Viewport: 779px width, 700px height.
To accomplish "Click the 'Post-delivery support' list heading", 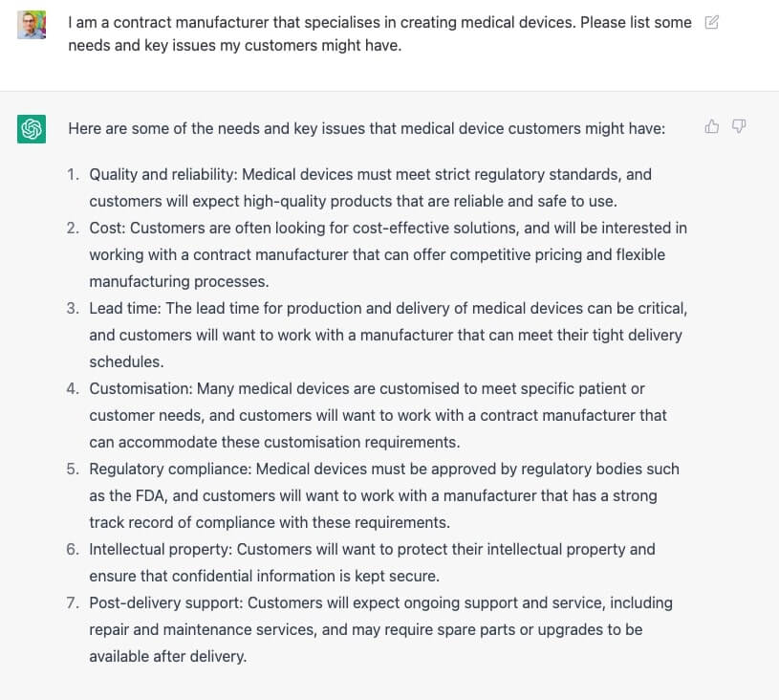I will tap(166, 603).
